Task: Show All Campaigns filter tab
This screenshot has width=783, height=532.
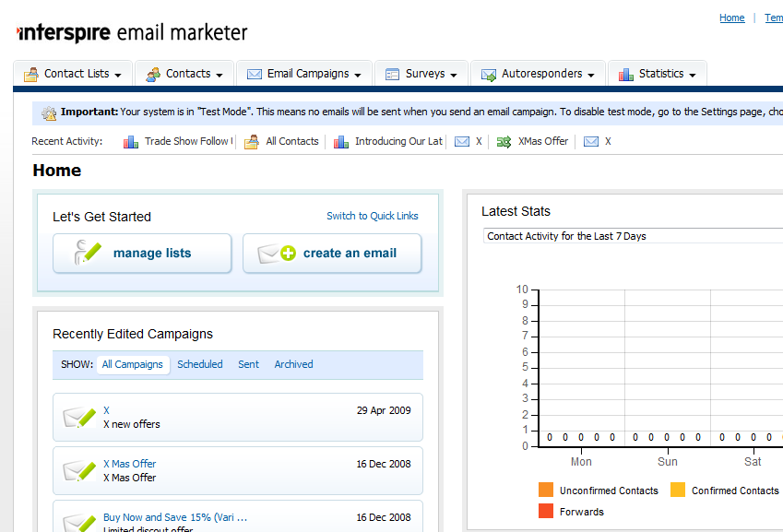Action: point(132,364)
